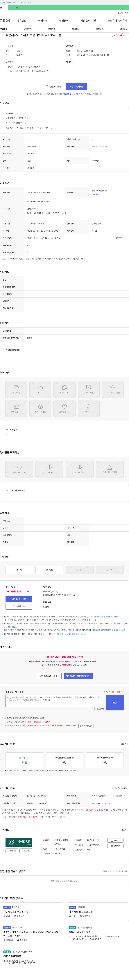The width and height of the screenshot is (129, 980).
Task: Select the 필기 screening step box
Action: (x=80, y=570)
